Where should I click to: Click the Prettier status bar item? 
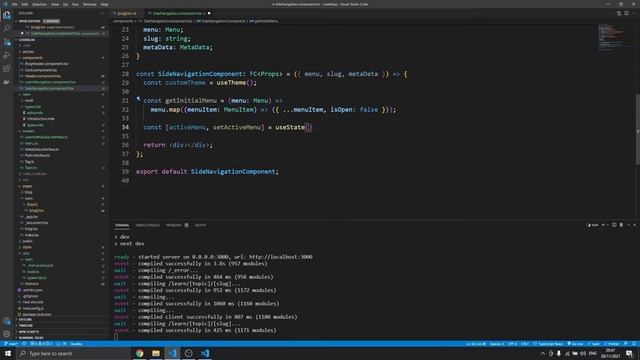point(611,344)
